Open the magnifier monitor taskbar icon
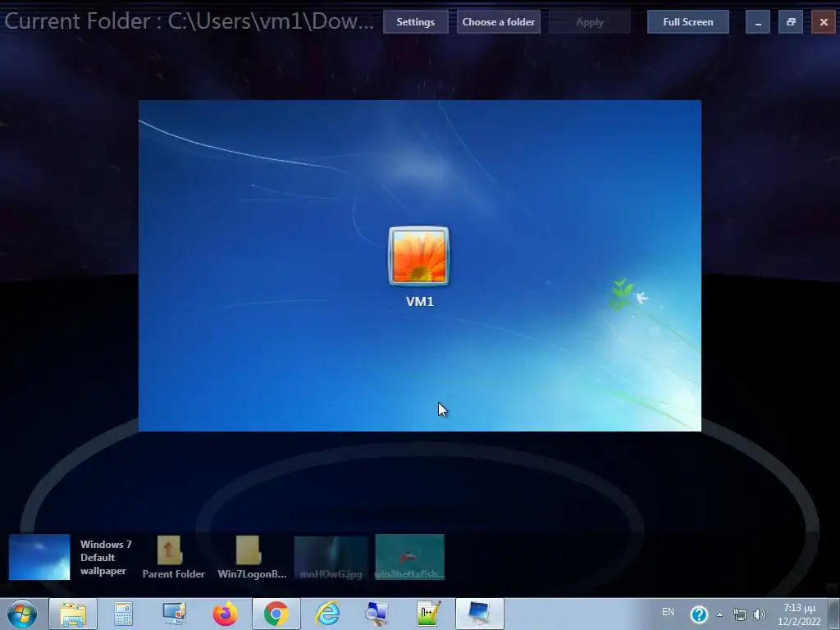 (x=377, y=614)
